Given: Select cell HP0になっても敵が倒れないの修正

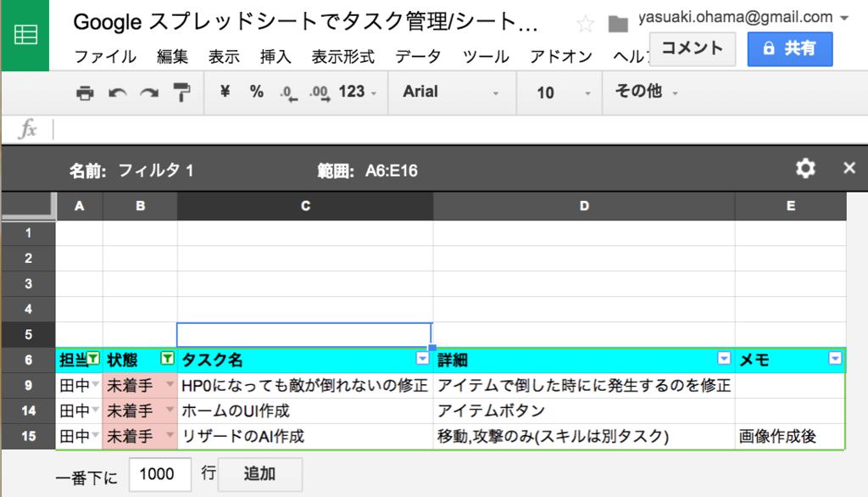Looking at the screenshot, I should pos(305,385).
